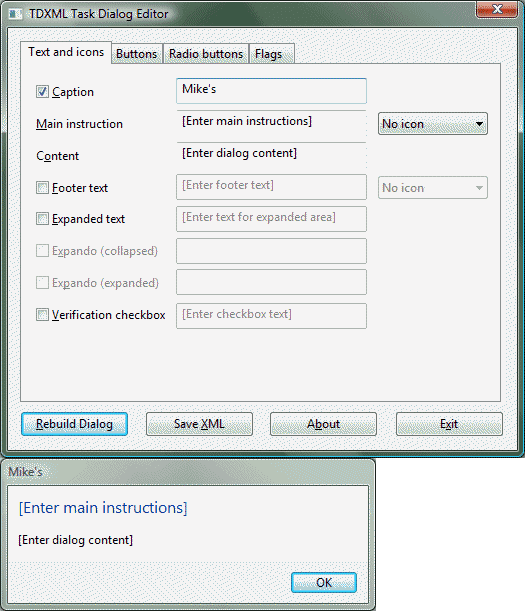Open the Flags tab
The width and height of the screenshot is (525, 611).
click(x=272, y=54)
